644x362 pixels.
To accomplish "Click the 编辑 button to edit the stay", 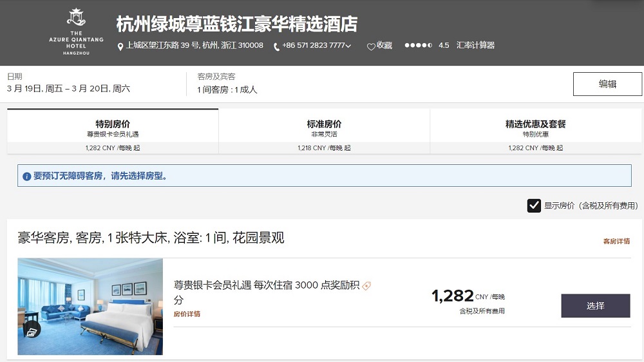I will tap(607, 84).
